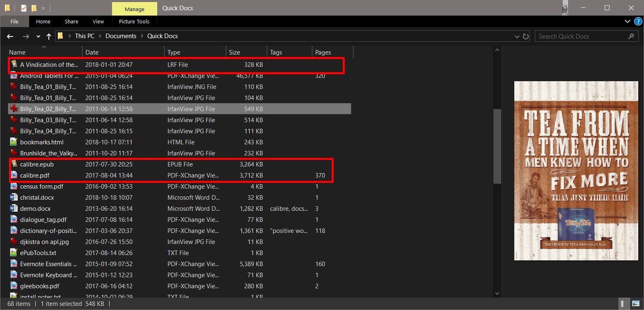The image size is (644, 310).
Task: Open the address bar history dropdown
Action: click(x=517, y=36)
